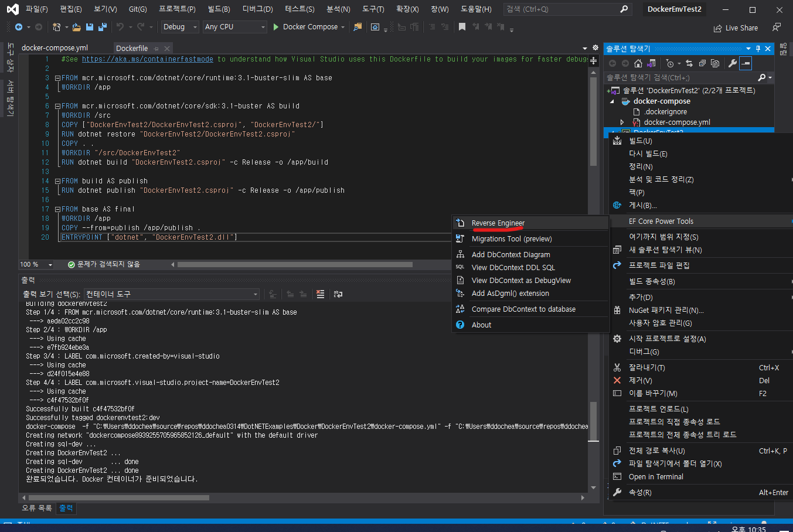Click Collapse All icon in Solution Explorer

click(702, 63)
